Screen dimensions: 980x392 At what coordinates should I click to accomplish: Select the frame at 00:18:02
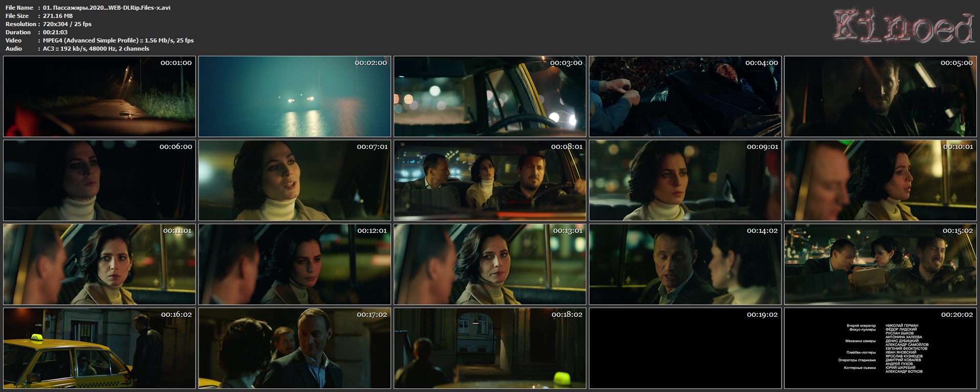click(x=490, y=348)
